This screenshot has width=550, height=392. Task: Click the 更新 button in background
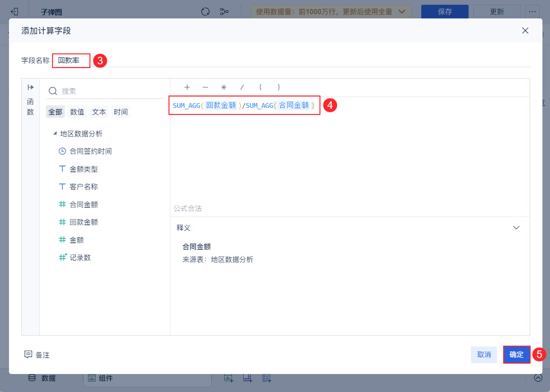pos(497,11)
